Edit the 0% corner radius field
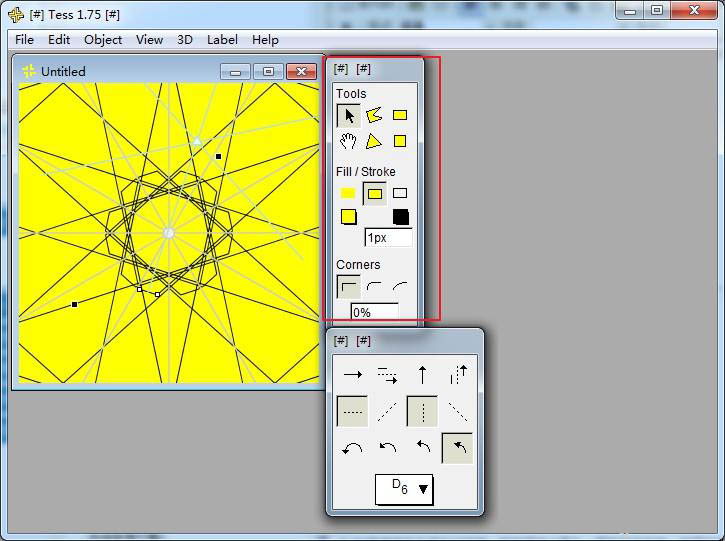This screenshot has height=541, width=725. 375,312
